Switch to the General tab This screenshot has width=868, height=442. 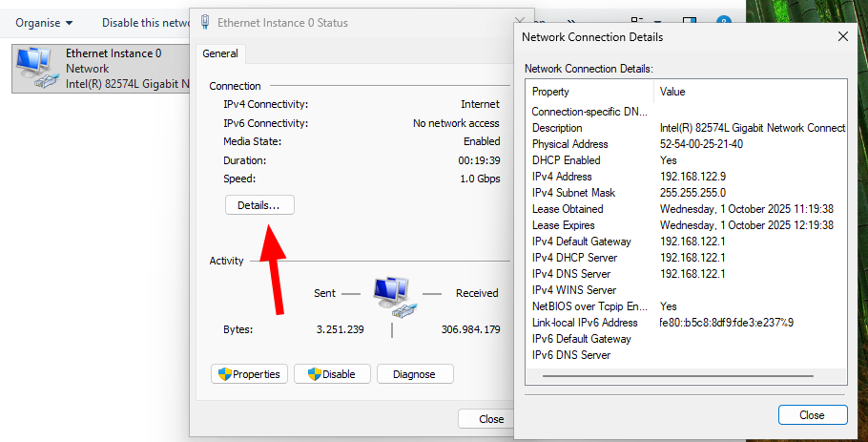coord(220,54)
